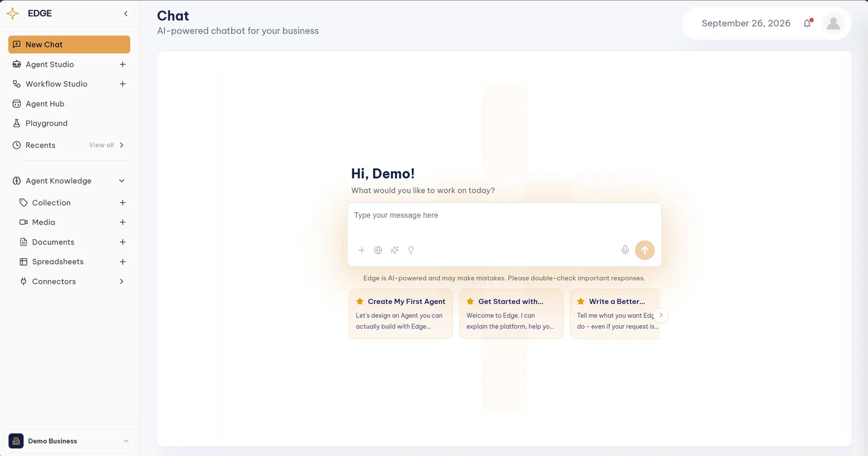Open the Demo Business switcher
The image size is (868, 456).
point(69,441)
